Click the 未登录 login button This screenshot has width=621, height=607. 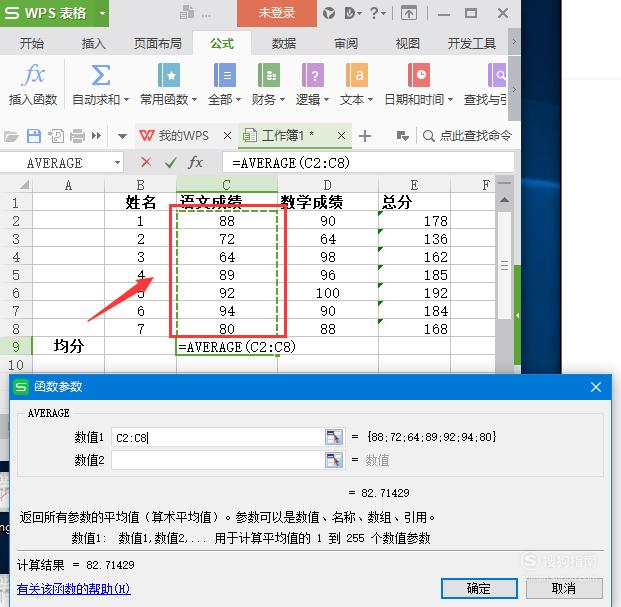(277, 13)
